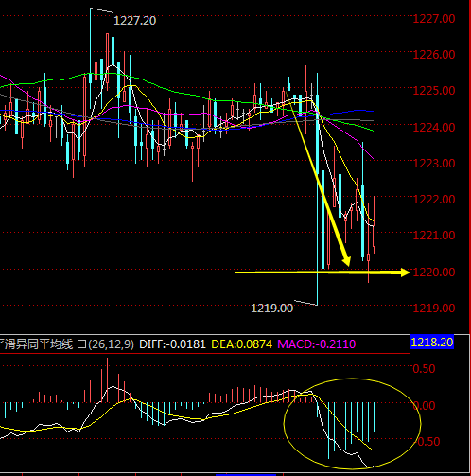Click the blue scrollbar segment at the bottom
471x476 pixels.
pyautogui.click(x=246, y=474)
